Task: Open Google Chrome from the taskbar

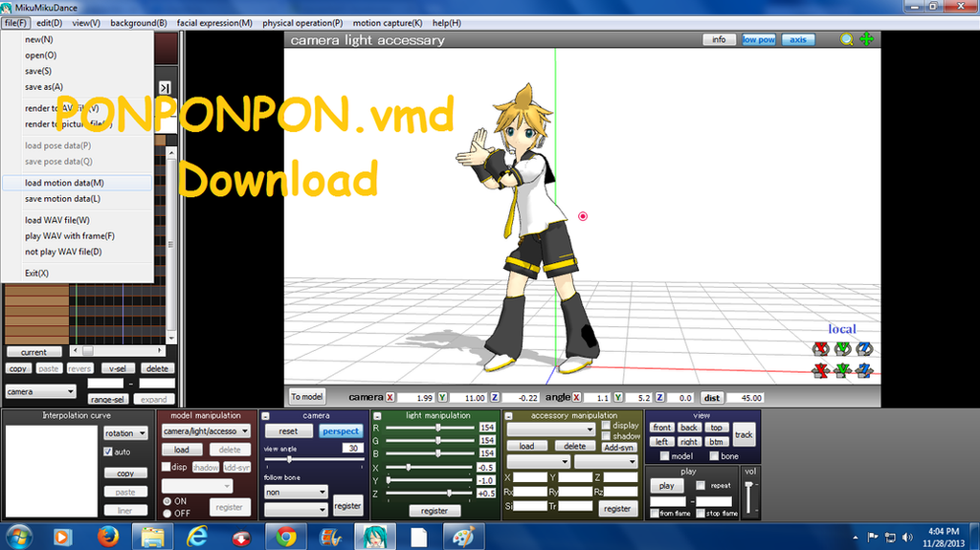Action: 286,537
